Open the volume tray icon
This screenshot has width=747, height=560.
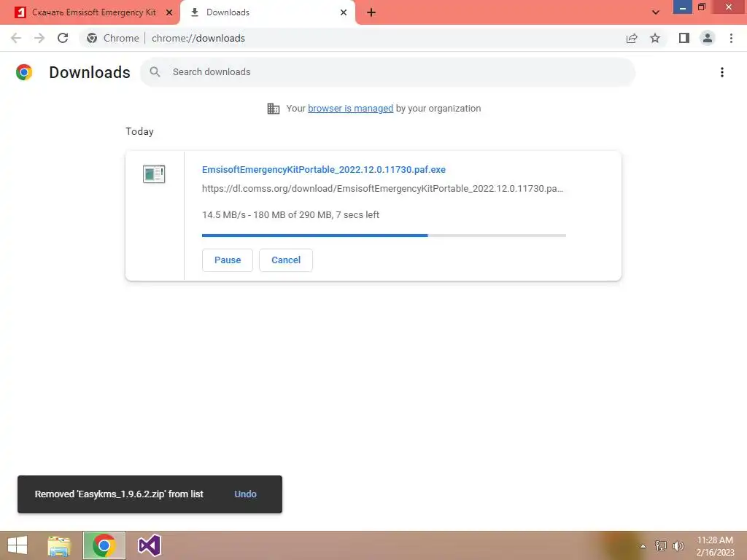678,545
